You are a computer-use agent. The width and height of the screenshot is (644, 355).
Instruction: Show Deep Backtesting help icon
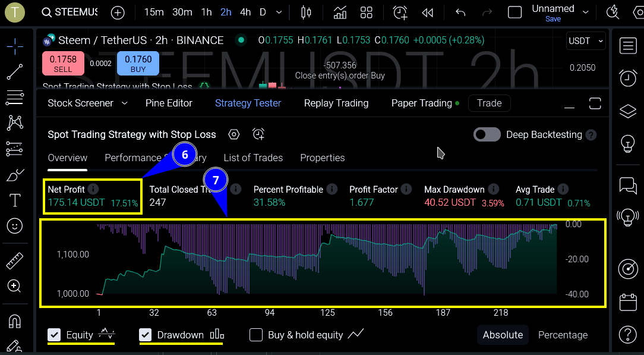coord(591,135)
